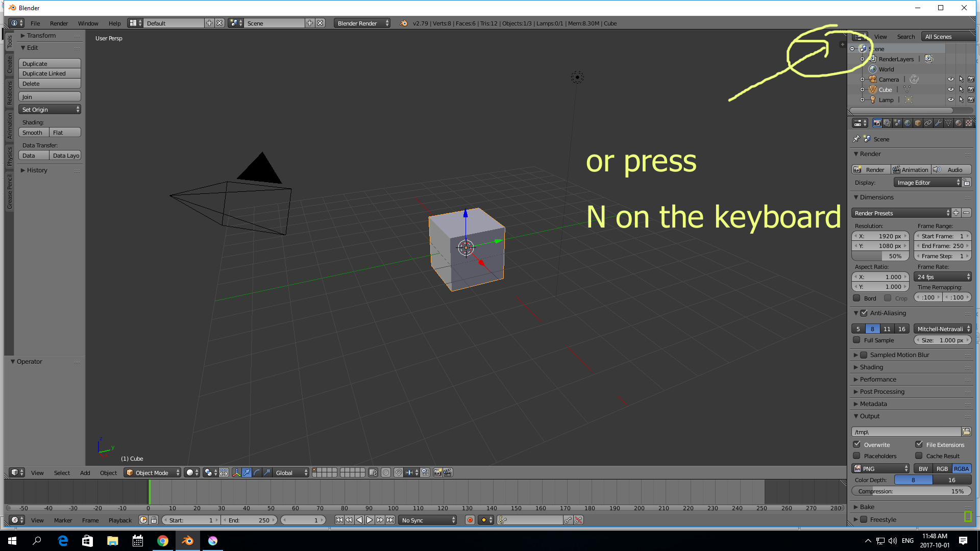980x551 pixels.
Task: Click Blender icon in Windows taskbar
Action: pos(187,540)
